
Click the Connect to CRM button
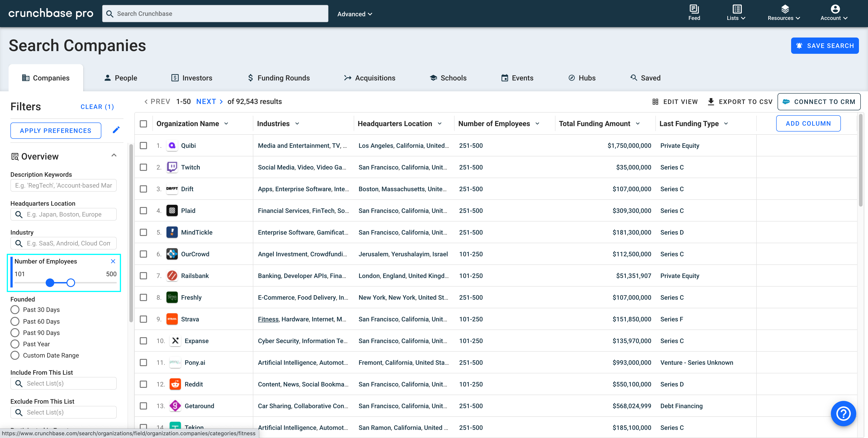[819, 102]
